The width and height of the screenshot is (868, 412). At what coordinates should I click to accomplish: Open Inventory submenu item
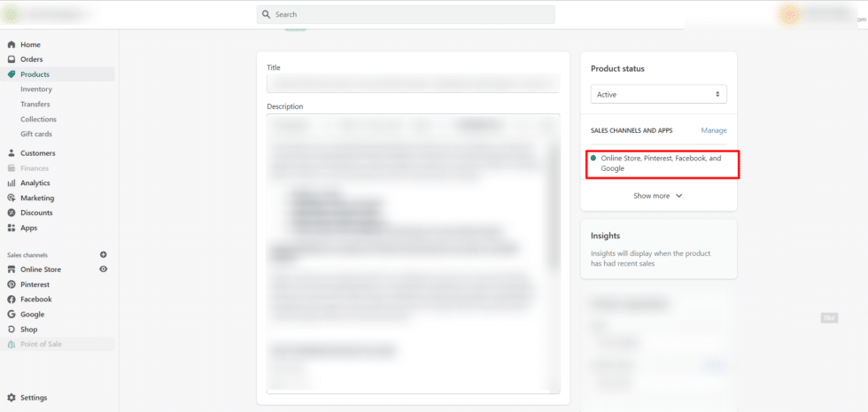pyautogui.click(x=36, y=89)
